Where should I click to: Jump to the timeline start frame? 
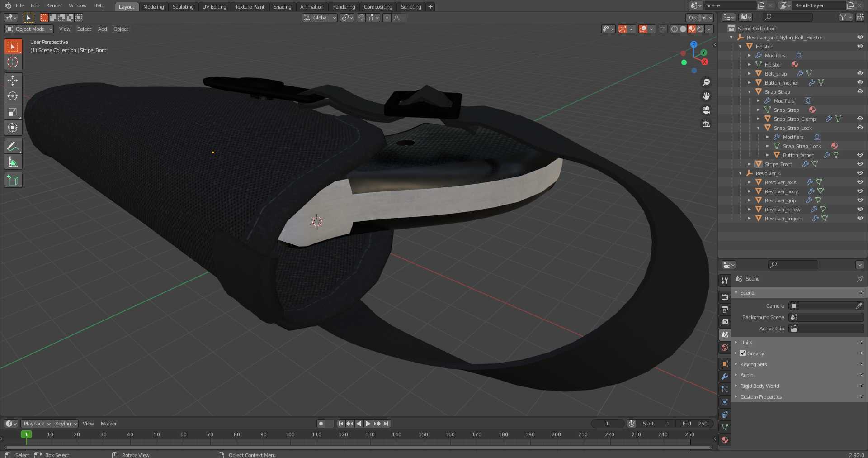tap(341, 424)
